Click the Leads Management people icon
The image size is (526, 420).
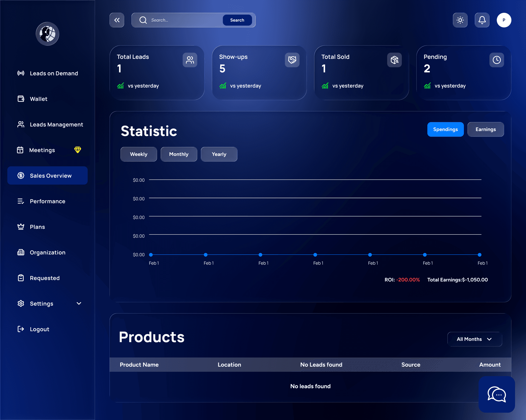tap(21, 124)
